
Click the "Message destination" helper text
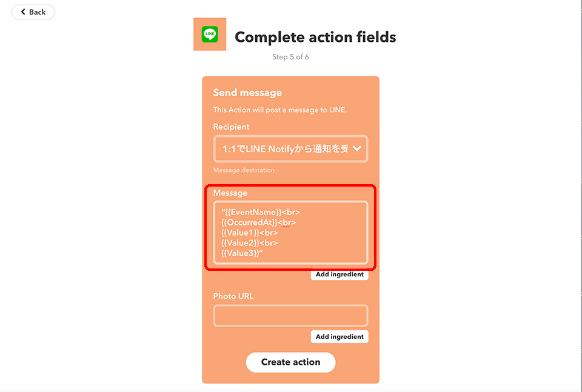click(x=244, y=170)
